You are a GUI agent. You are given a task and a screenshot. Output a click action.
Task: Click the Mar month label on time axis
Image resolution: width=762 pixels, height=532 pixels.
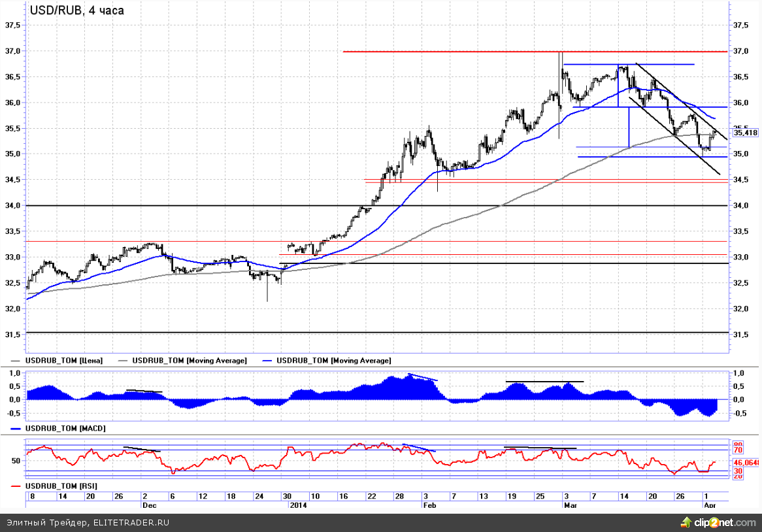click(x=569, y=505)
